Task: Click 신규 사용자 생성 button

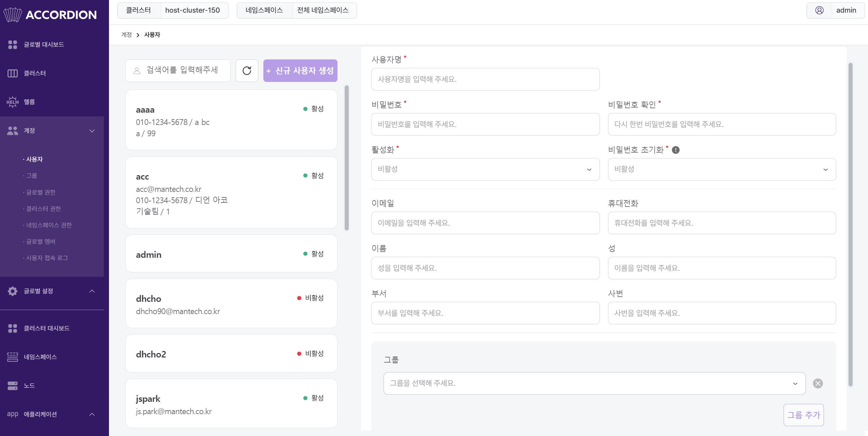Action: point(300,71)
